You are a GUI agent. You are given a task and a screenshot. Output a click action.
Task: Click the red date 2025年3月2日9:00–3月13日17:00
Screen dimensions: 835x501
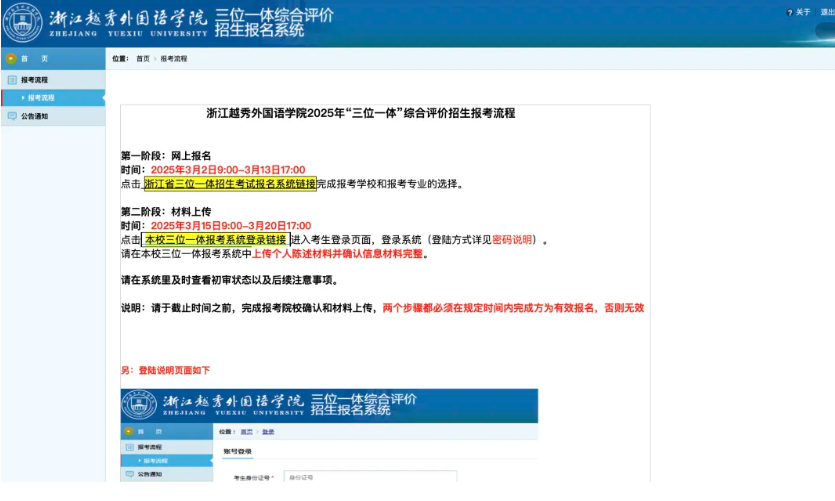click(228, 170)
